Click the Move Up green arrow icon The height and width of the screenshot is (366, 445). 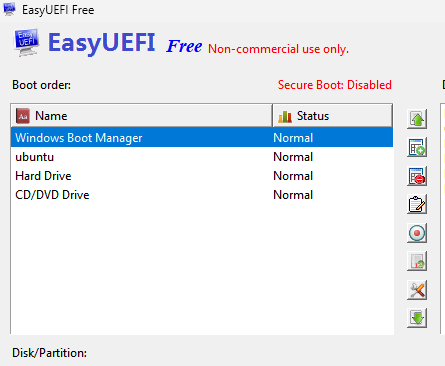tap(417, 119)
